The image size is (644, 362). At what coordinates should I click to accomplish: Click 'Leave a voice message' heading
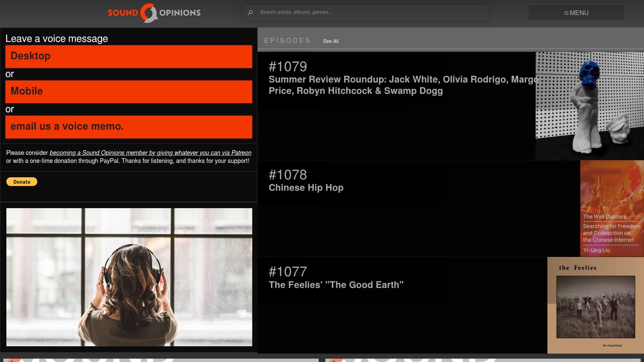click(57, 39)
